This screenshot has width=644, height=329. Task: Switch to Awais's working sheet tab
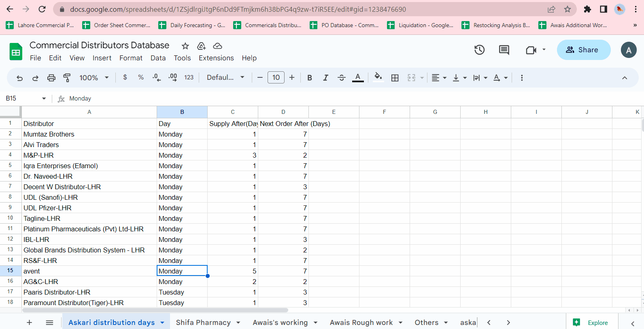[280, 323]
